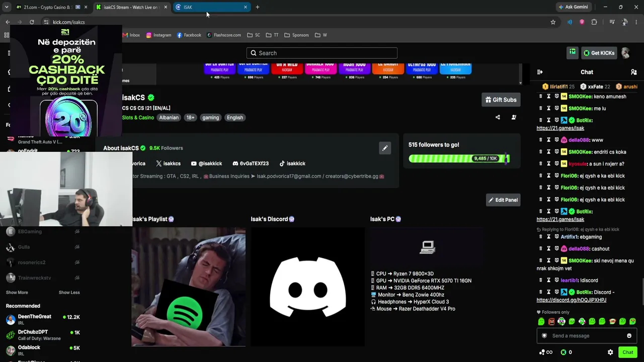Close the ISAK browser tab
644x362 pixels.
pos(246,7)
